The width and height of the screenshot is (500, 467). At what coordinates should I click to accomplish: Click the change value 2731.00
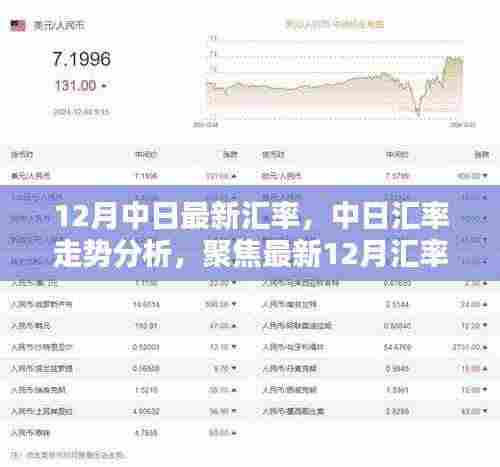467,347
